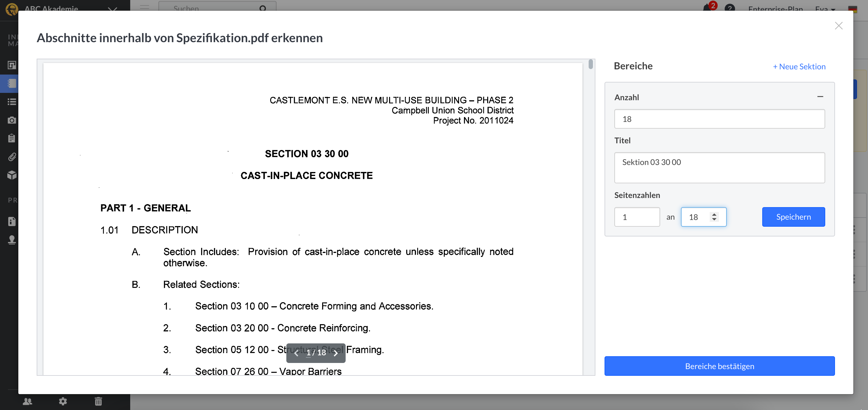
Task: Select the list view icon in the sidebar
Action: click(x=12, y=102)
